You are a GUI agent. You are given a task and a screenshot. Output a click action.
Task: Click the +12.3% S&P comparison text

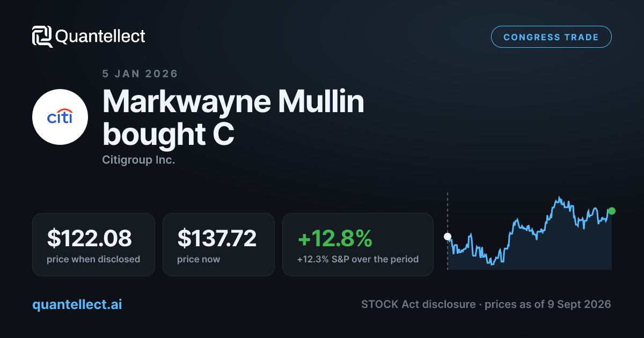(x=357, y=259)
